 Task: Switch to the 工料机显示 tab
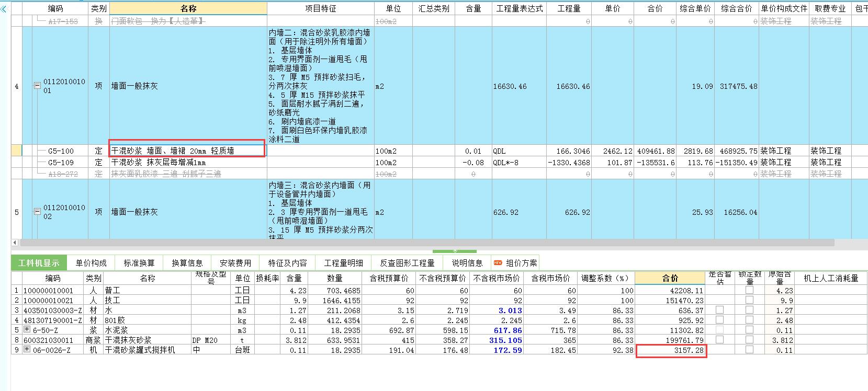pyautogui.click(x=39, y=262)
